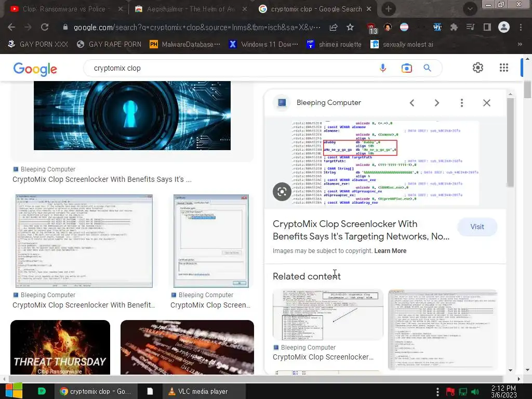Search inside image with Lens icon
The width and height of the screenshot is (532, 399).
(x=282, y=192)
